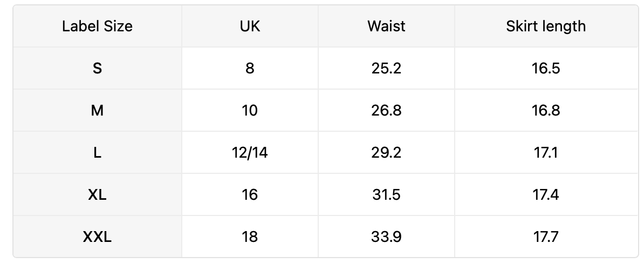Select the waist value 29.2

click(x=386, y=152)
